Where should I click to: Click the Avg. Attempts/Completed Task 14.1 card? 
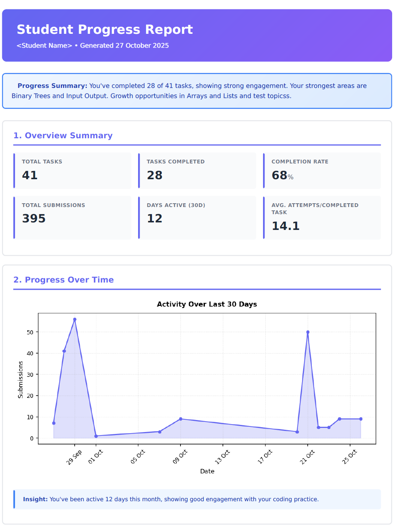pos(322,218)
